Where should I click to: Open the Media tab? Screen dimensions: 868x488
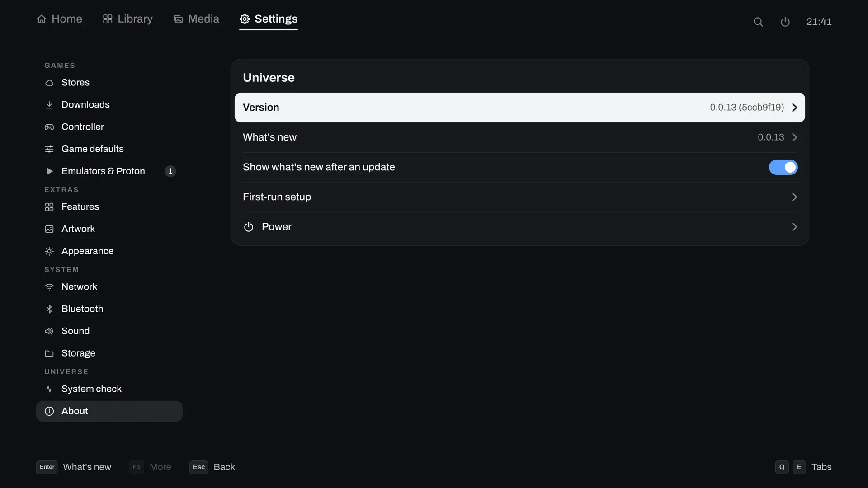tap(196, 19)
